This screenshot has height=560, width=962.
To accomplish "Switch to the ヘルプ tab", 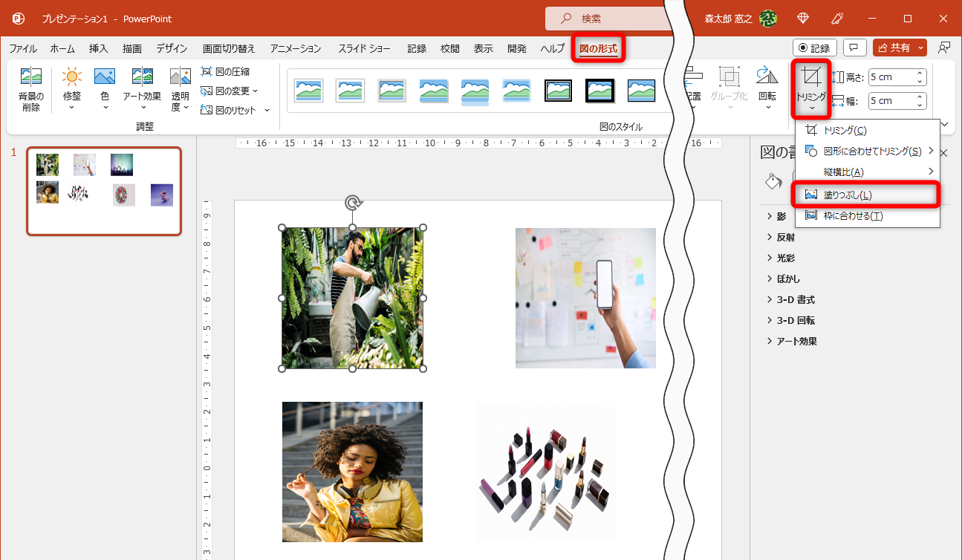I will pyautogui.click(x=553, y=48).
